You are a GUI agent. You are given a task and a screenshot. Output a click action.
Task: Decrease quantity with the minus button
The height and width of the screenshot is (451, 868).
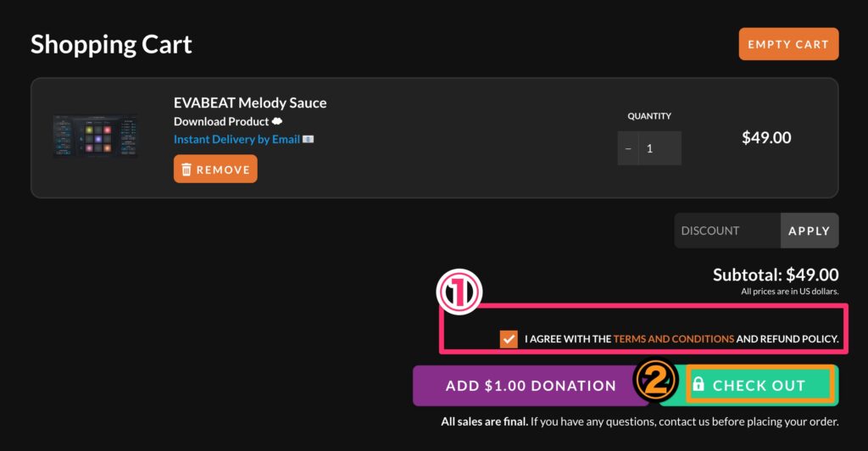pos(628,148)
